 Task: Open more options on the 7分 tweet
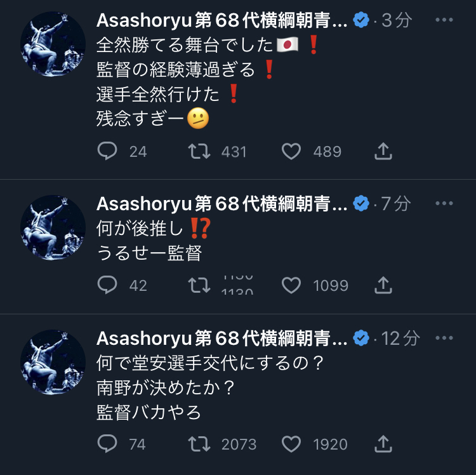point(444,203)
